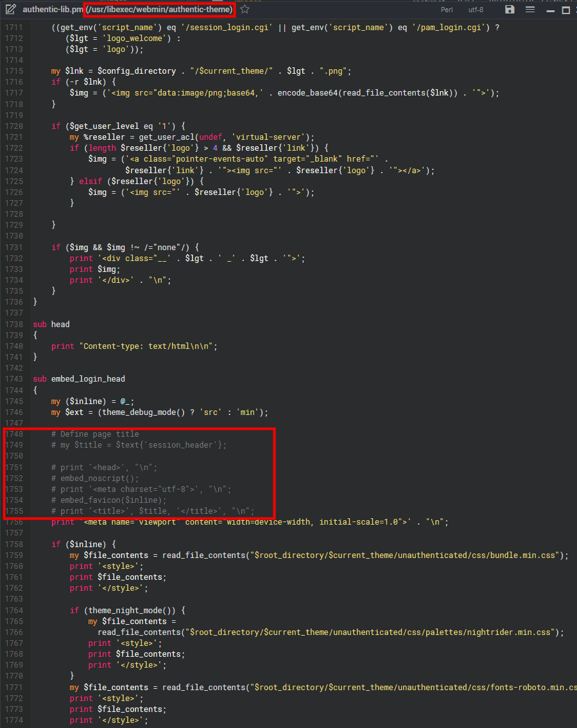Click the fonts-roboto.min.css line
The height and width of the screenshot is (728, 577).
click(323, 687)
